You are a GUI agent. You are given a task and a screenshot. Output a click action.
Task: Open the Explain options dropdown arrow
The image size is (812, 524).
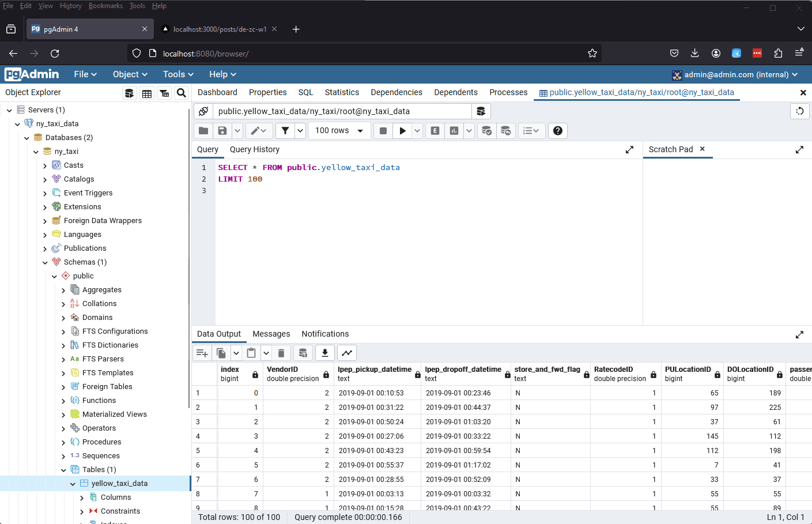point(469,131)
